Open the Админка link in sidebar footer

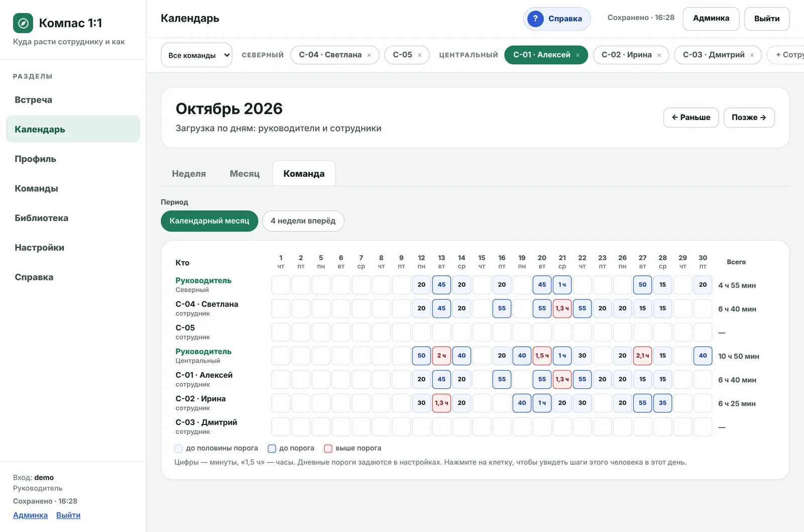click(x=30, y=515)
